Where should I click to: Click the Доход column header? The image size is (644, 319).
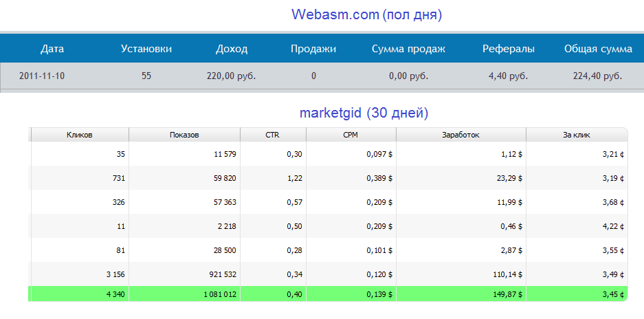232,49
